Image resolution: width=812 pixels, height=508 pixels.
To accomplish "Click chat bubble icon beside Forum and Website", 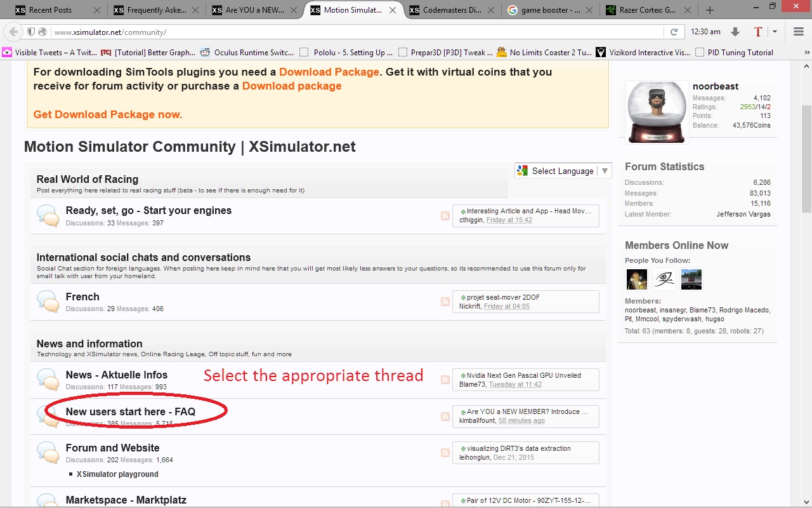I will point(48,453).
